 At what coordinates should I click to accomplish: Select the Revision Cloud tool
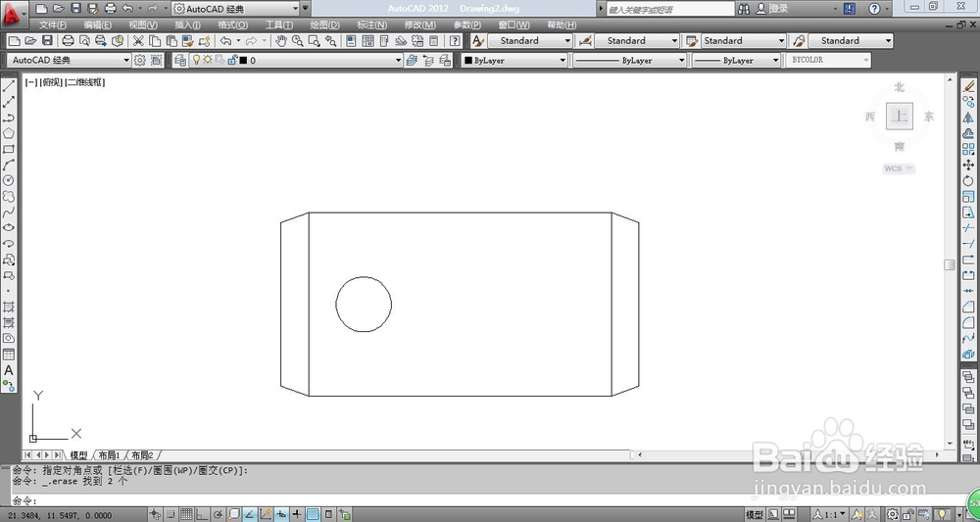[x=9, y=197]
